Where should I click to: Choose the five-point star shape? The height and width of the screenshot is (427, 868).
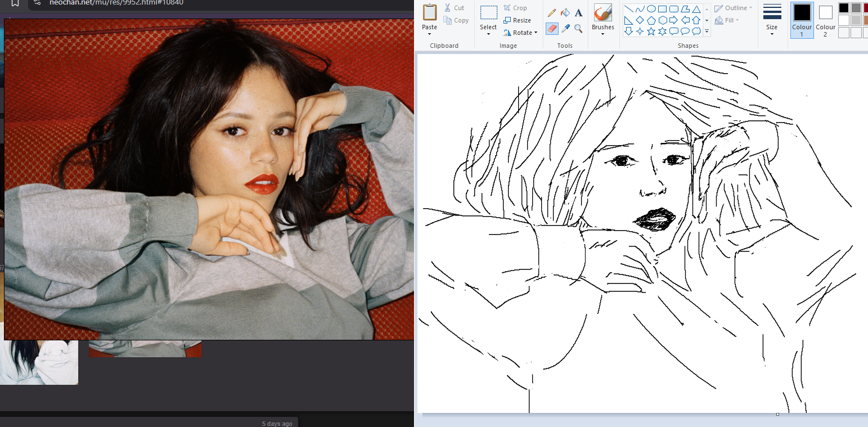click(651, 32)
